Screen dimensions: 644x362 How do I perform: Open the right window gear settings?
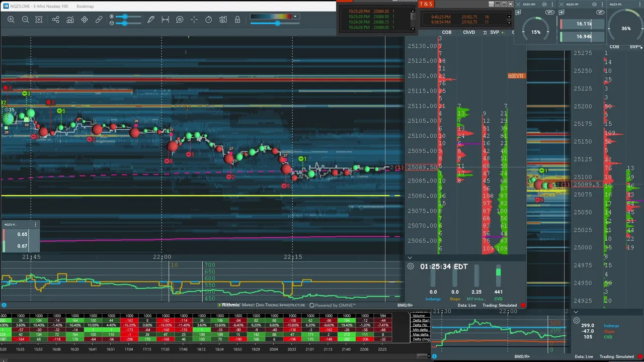tap(577, 320)
